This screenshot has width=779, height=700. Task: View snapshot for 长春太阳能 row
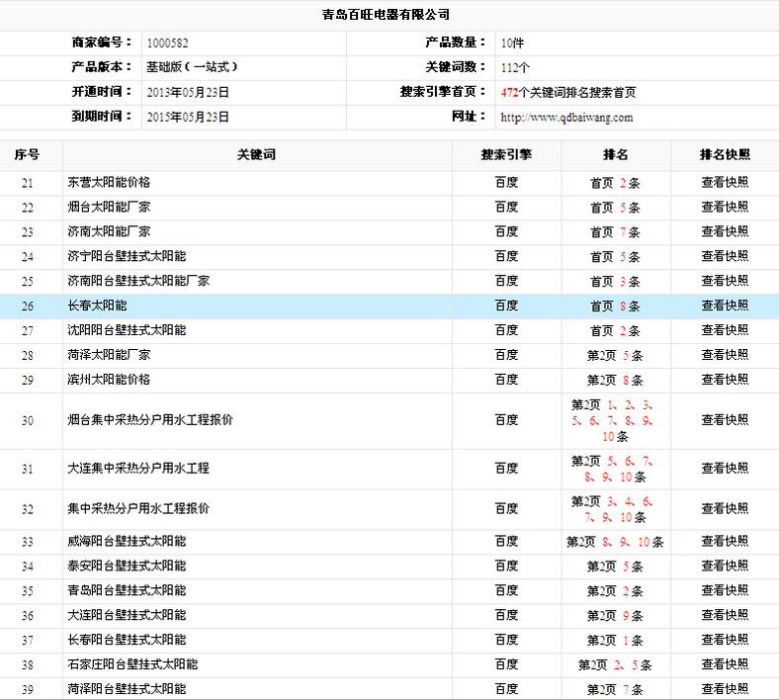[x=725, y=306]
